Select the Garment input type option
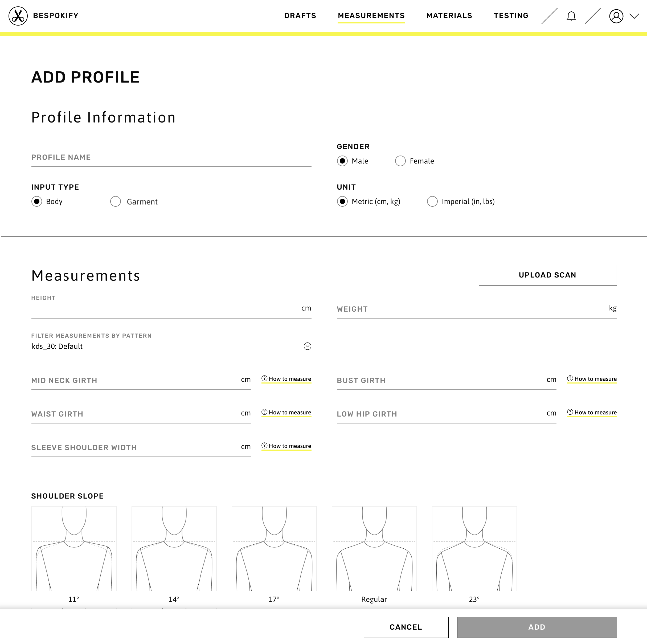Image resolution: width=647 pixels, height=644 pixels. 116,201
